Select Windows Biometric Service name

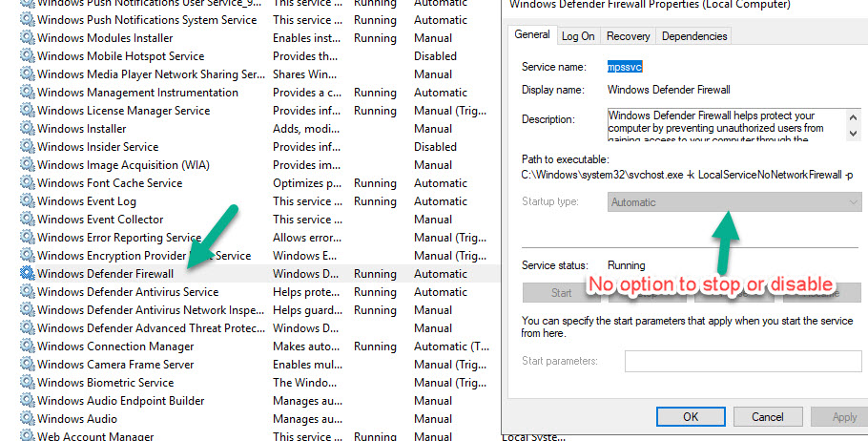(105, 382)
